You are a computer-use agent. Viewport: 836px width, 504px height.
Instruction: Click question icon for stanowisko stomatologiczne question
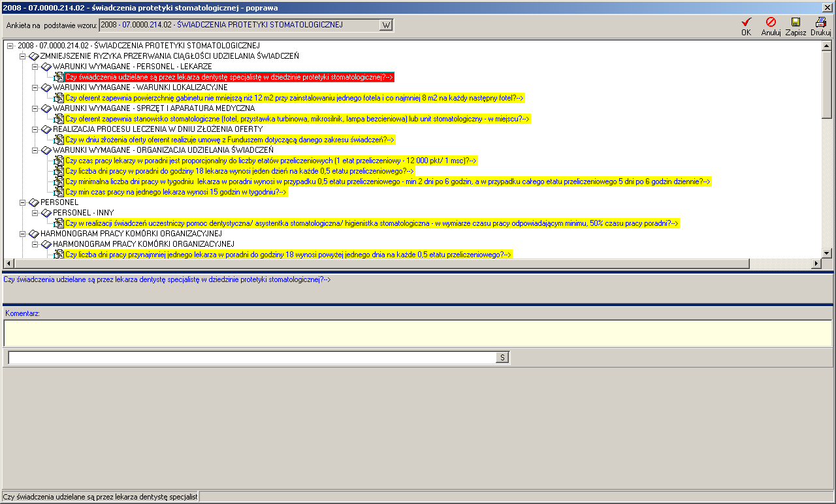[59, 119]
